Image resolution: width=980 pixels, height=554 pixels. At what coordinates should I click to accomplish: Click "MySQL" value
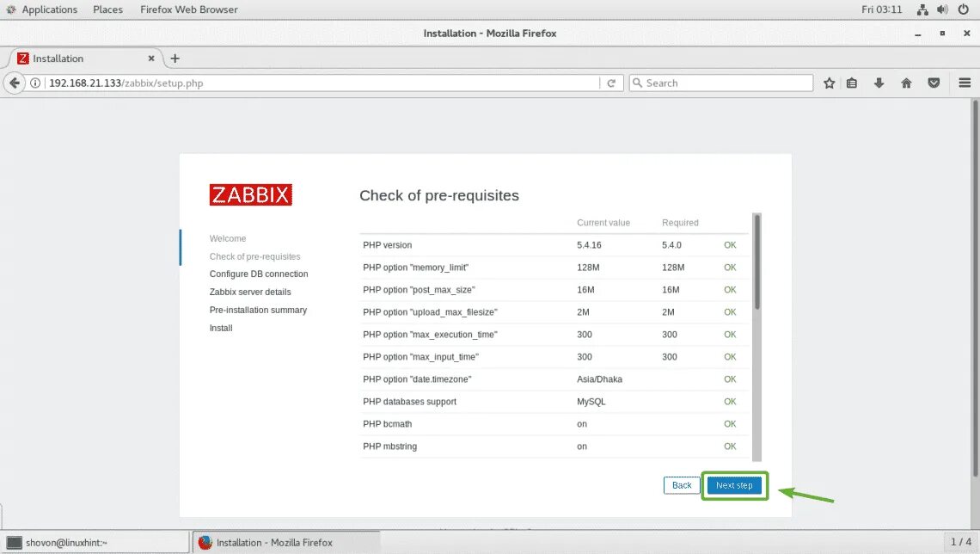click(x=591, y=402)
